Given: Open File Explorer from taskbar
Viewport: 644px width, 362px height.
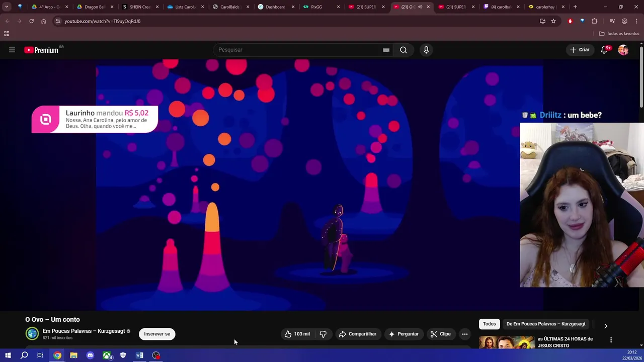Looking at the screenshot, I should [73, 355].
